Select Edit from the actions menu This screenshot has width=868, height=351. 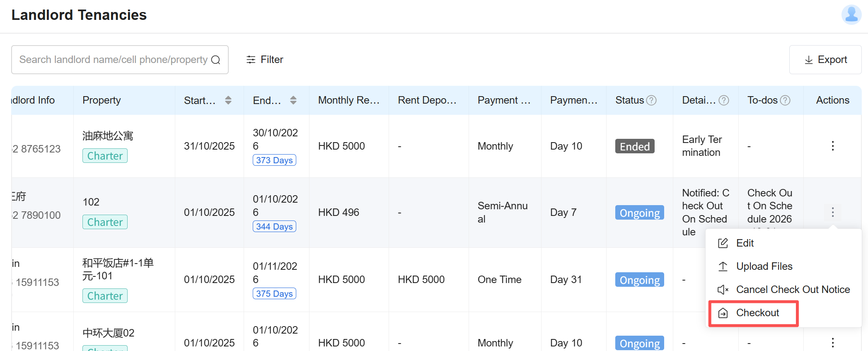pyautogui.click(x=745, y=243)
